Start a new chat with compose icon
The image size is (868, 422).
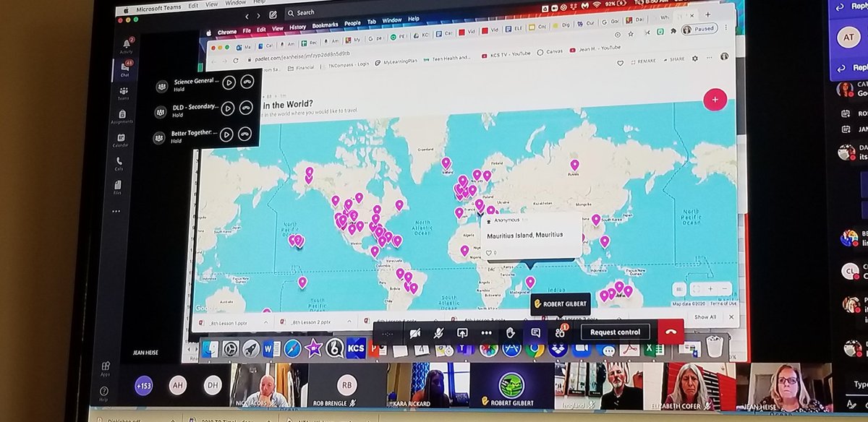(x=273, y=14)
